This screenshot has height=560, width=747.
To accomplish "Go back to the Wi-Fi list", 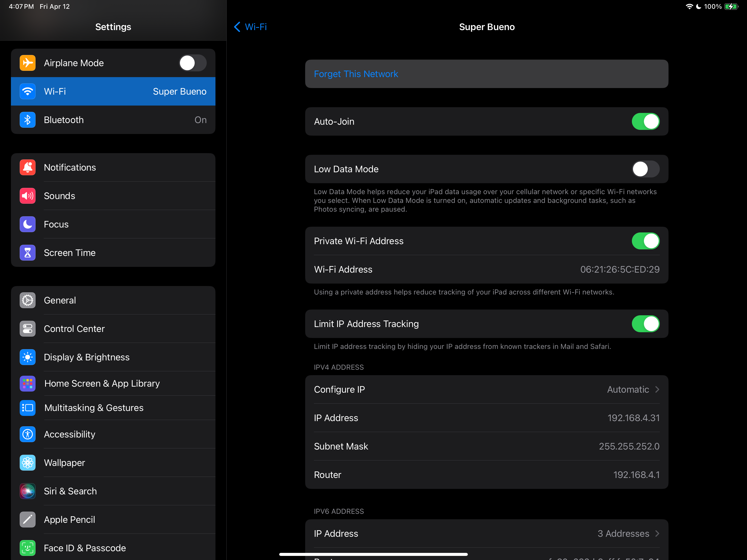I will [x=250, y=27].
